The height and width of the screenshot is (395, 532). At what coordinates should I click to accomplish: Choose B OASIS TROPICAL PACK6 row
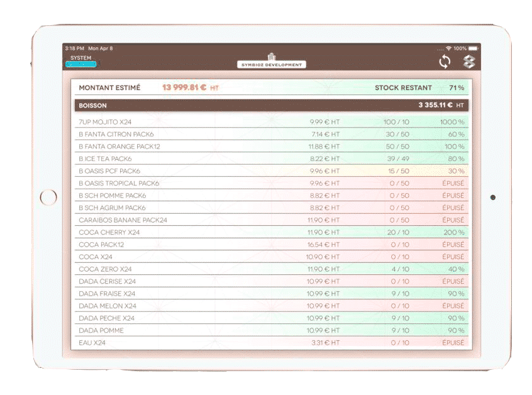[272, 183]
